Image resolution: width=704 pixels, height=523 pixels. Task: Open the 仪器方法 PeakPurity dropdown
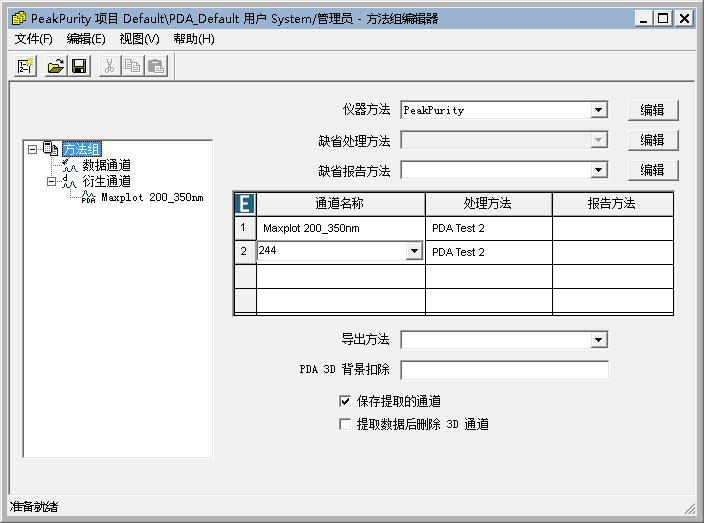click(598, 110)
